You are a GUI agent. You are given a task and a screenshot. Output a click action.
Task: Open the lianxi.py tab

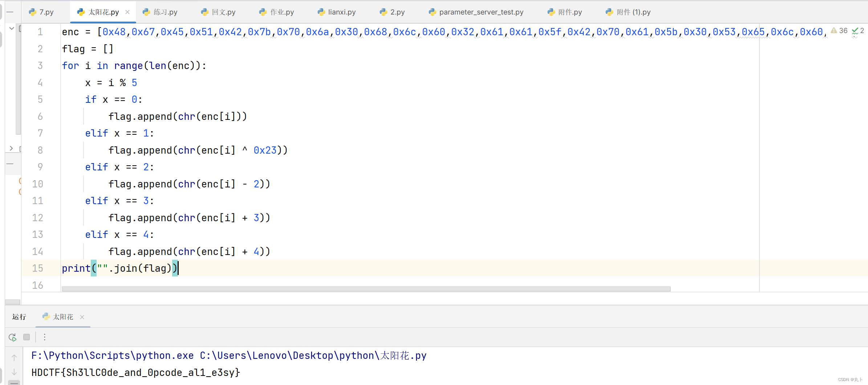tap(337, 12)
